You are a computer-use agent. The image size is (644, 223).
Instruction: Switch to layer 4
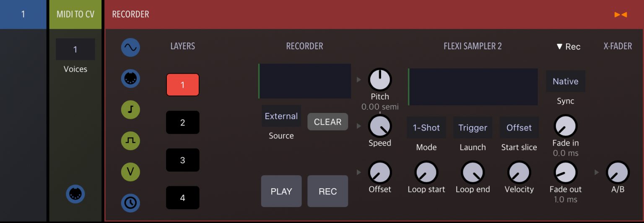tap(182, 197)
